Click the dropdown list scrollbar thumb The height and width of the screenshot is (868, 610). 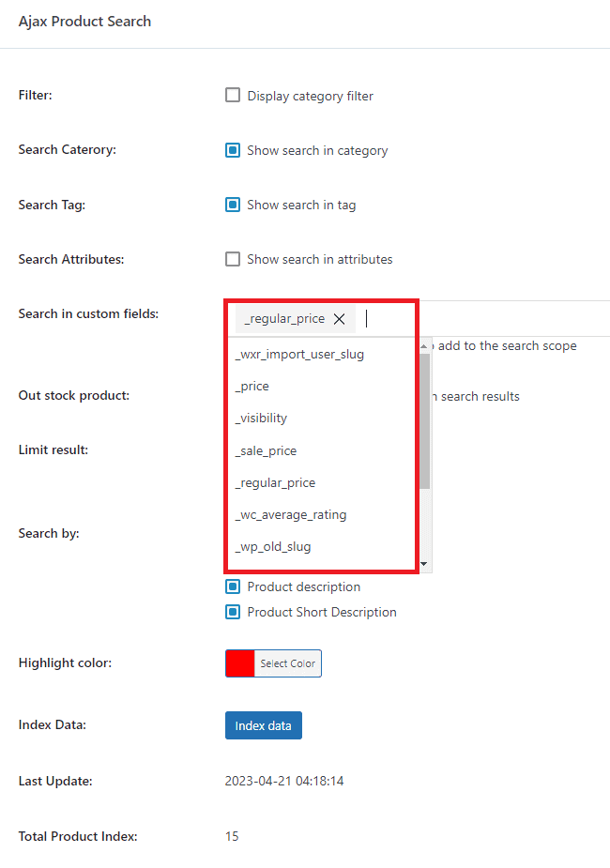[x=425, y=422]
